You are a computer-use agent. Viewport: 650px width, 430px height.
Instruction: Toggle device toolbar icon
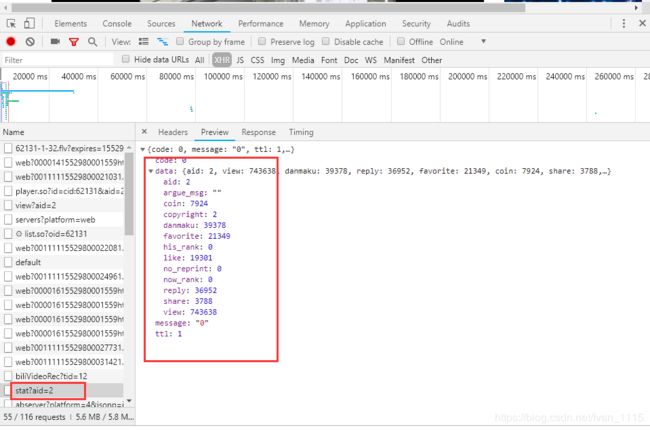pyautogui.click(x=29, y=24)
